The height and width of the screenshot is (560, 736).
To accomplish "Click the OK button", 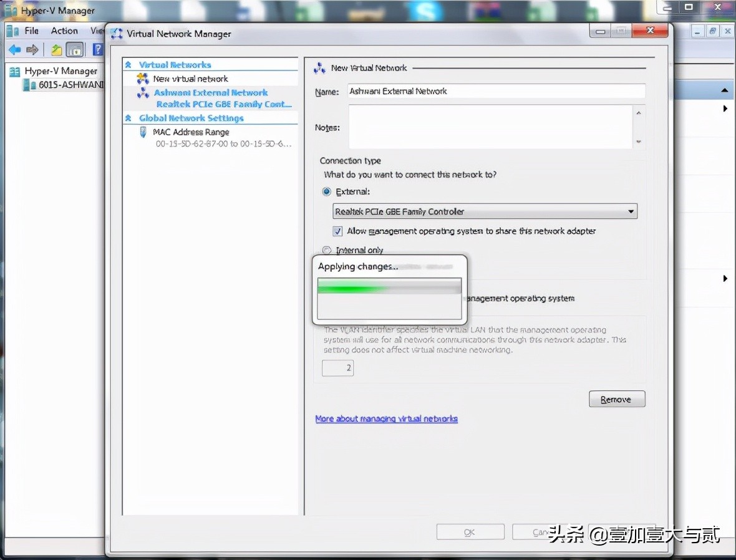I will pos(470,532).
